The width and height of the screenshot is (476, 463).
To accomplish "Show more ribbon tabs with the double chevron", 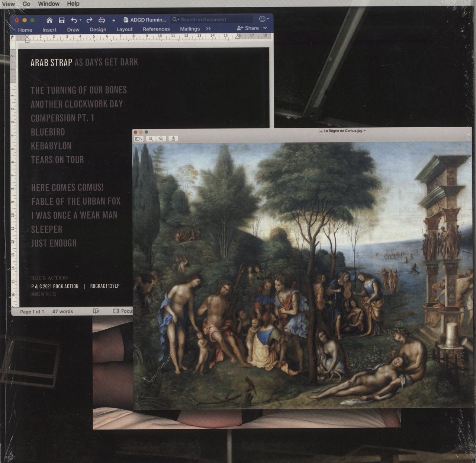I will (208, 29).
